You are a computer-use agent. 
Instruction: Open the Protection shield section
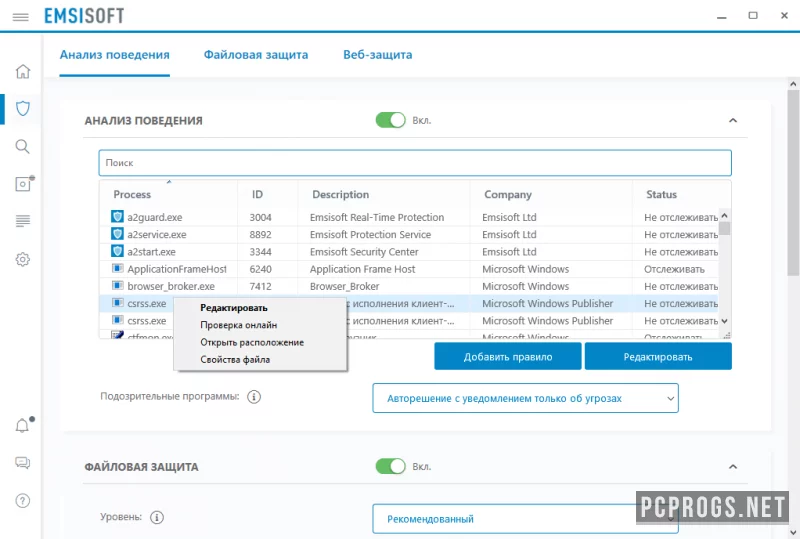click(x=22, y=109)
